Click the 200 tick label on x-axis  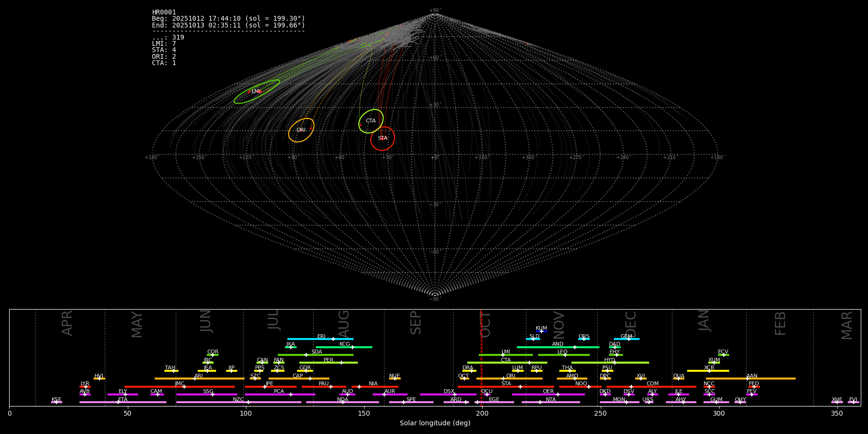[x=482, y=414]
